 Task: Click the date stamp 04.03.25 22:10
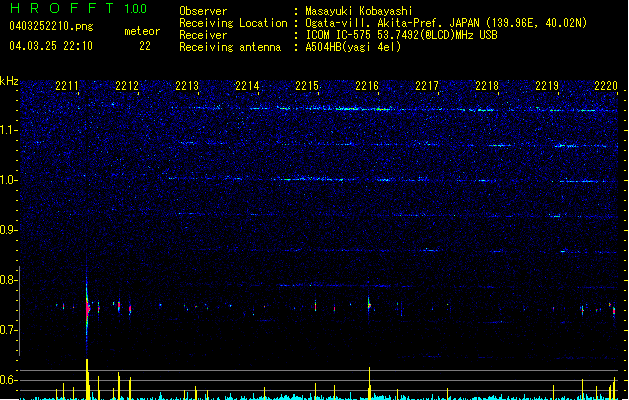click(x=51, y=46)
